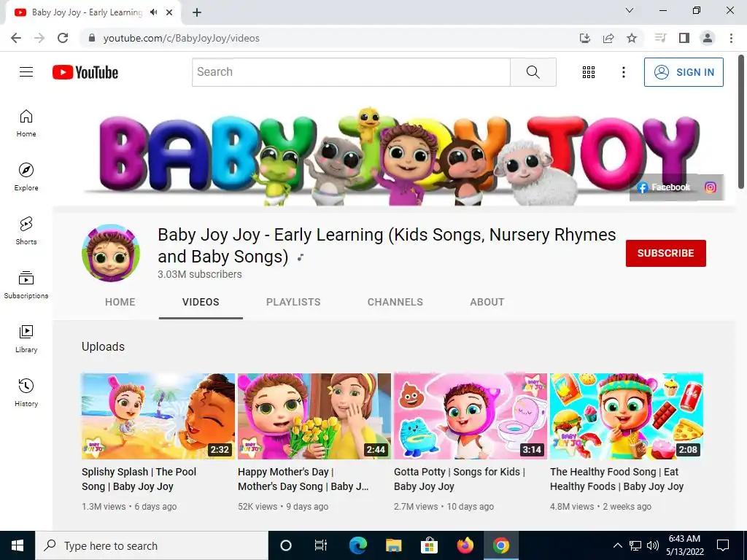
Task: Switch to the PLAYLISTS tab
Action: (293, 302)
